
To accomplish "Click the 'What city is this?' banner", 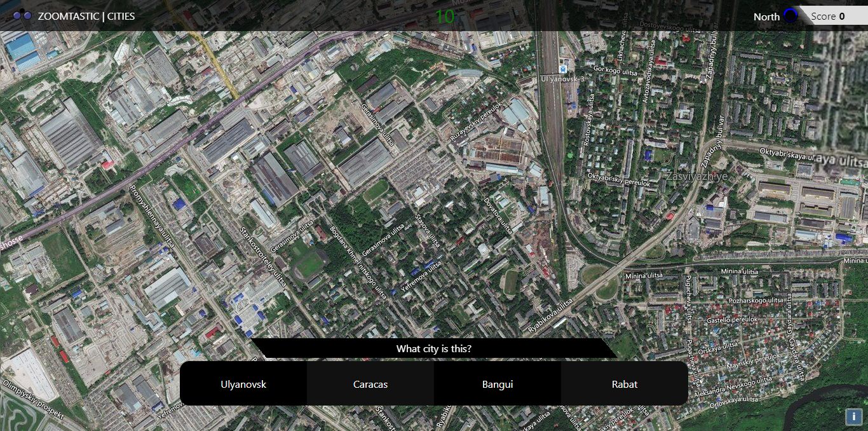I will (434, 348).
